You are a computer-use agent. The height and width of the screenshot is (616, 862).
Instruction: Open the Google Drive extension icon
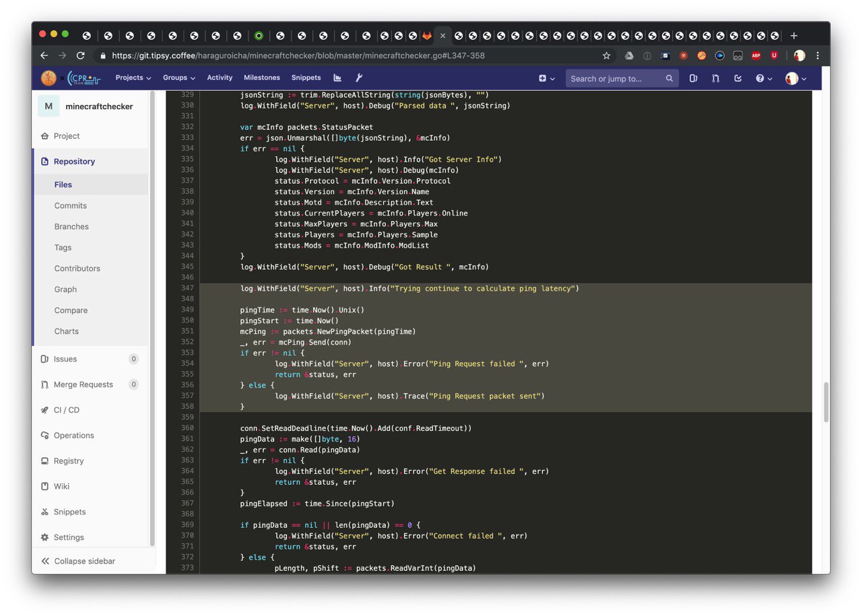click(629, 56)
